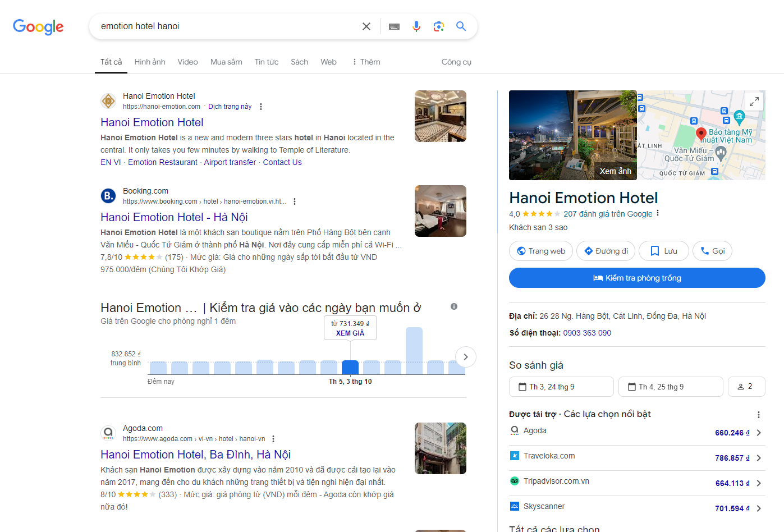Open Skyscanner price 701.594 đ row
784x532 pixels.
coord(637,508)
